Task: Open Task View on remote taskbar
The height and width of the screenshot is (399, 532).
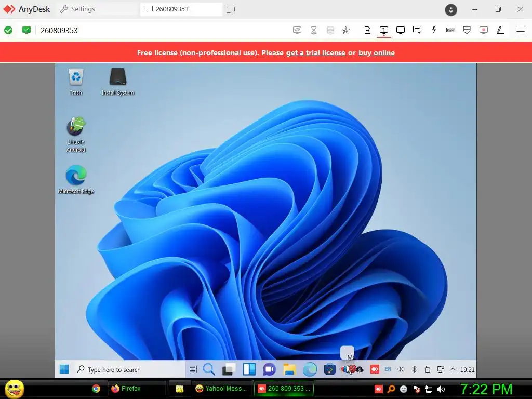Action: point(193,369)
